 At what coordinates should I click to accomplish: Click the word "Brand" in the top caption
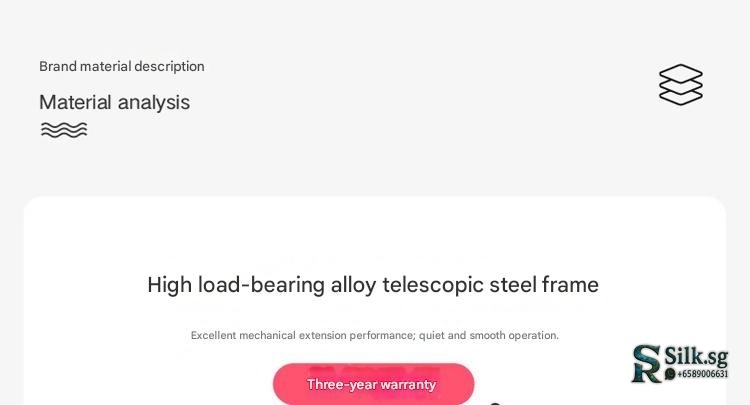click(x=58, y=67)
